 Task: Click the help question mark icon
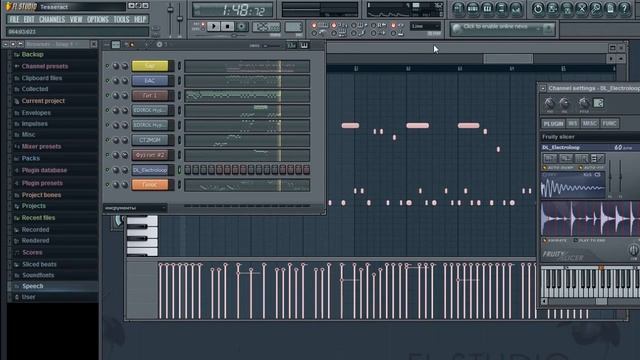(x=624, y=9)
